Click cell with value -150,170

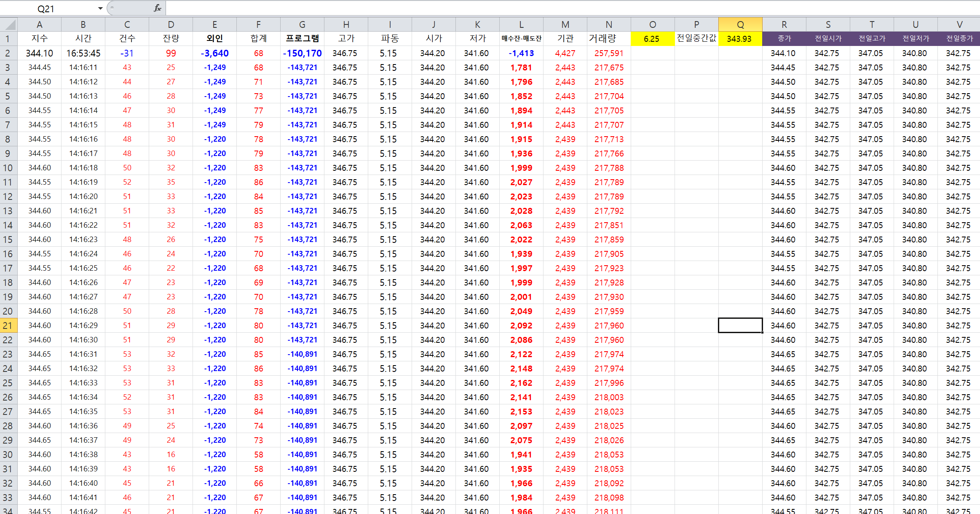pos(302,53)
